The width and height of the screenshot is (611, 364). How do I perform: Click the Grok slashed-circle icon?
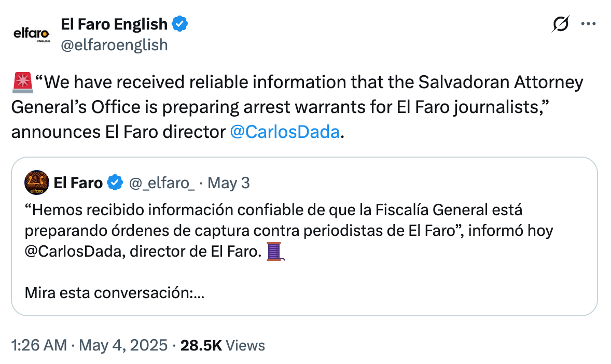click(561, 24)
